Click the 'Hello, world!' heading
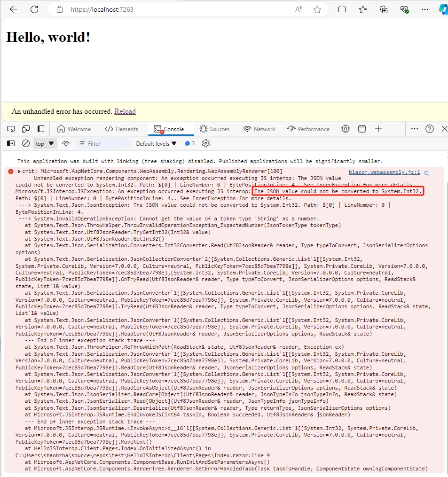 pos(48,37)
